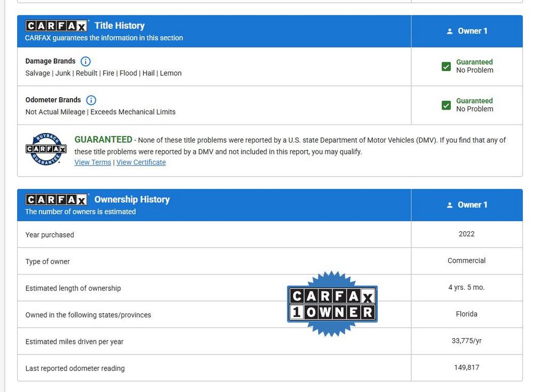Click the Odometer Brands label
547x392 pixels.
point(53,100)
